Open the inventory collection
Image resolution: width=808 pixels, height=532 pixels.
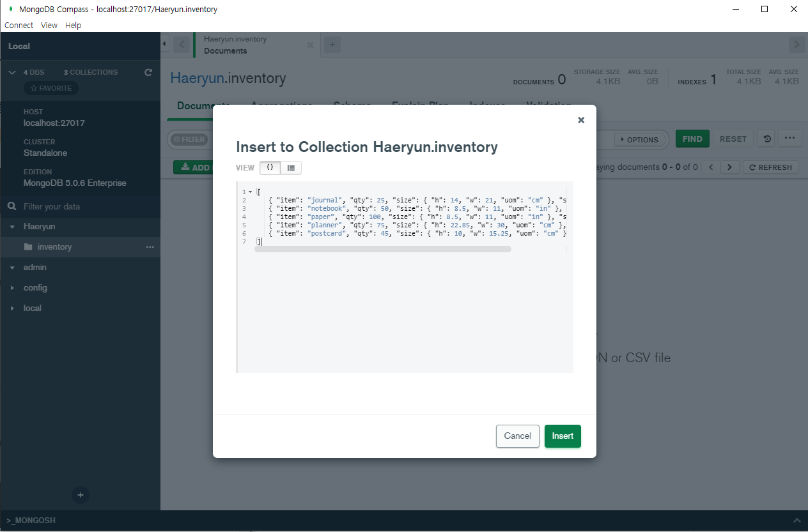[x=54, y=247]
